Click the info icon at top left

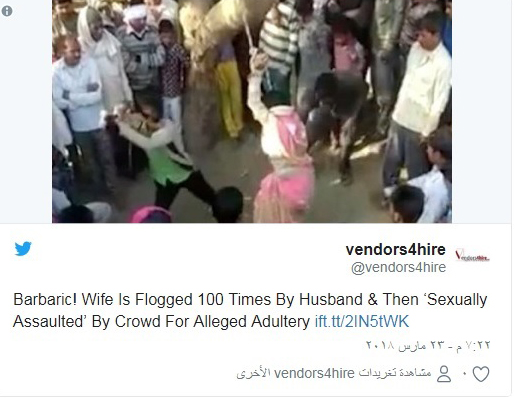(x=7, y=11)
